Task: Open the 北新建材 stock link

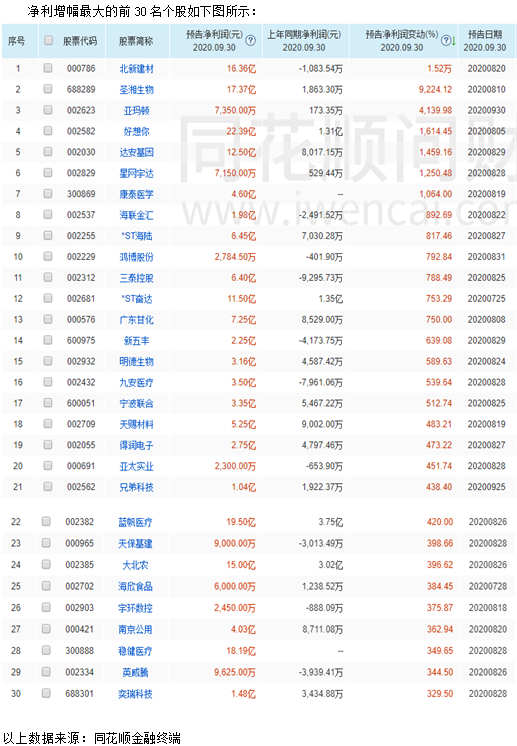Action: click(137, 69)
